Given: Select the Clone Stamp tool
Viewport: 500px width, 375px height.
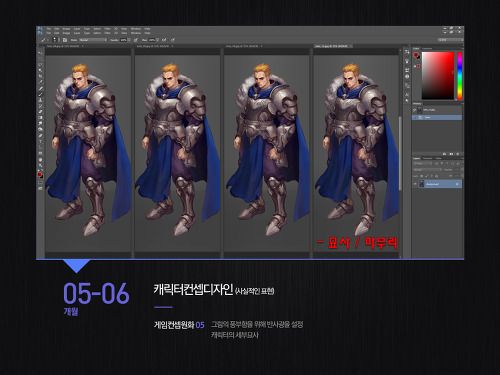Looking at the screenshot, I should (41, 100).
